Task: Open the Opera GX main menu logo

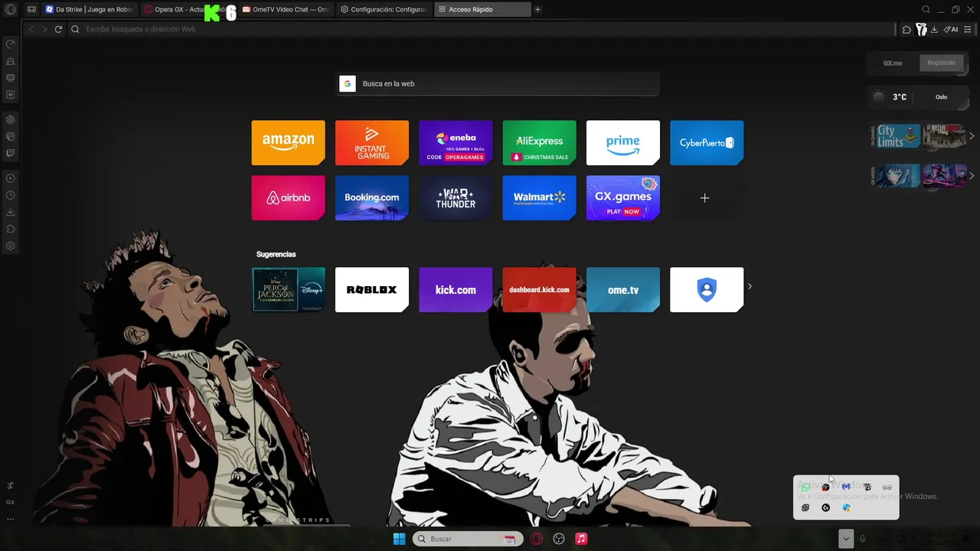Action: click(x=11, y=9)
